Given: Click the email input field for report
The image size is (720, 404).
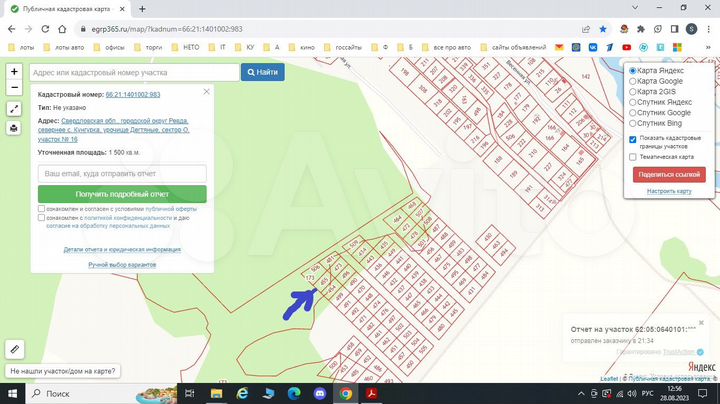Looking at the screenshot, I should tap(122, 173).
